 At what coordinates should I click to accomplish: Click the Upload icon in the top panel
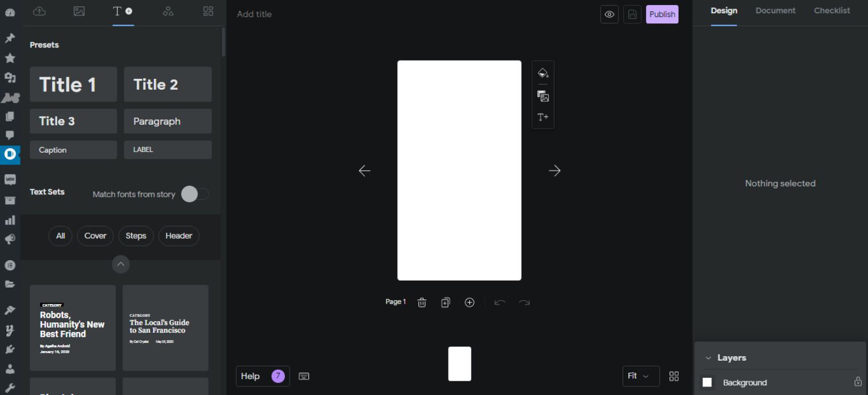click(x=39, y=11)
